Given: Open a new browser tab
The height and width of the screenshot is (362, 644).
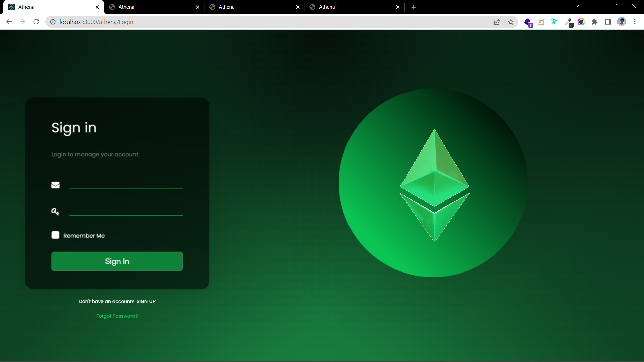Looking at the screenshot, I should coord(414,7).
